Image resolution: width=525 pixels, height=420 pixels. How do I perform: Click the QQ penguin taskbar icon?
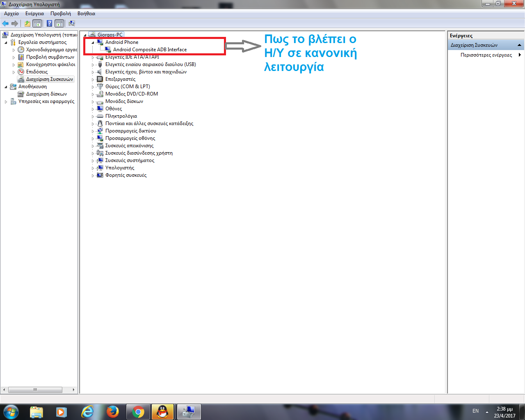click(x=163, y=411)
